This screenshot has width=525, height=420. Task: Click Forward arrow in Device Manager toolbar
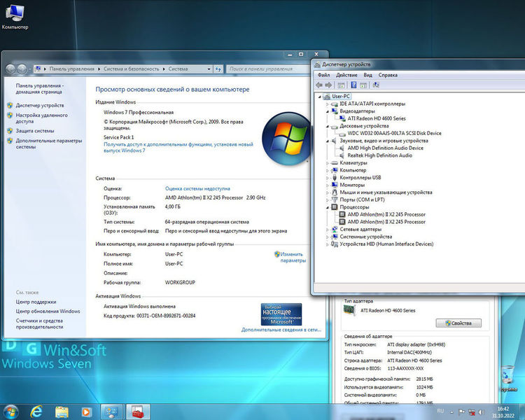click(x=328, y=85)
